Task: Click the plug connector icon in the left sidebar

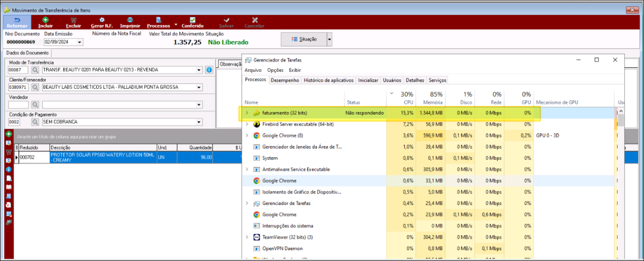Action: coord(9,223)
